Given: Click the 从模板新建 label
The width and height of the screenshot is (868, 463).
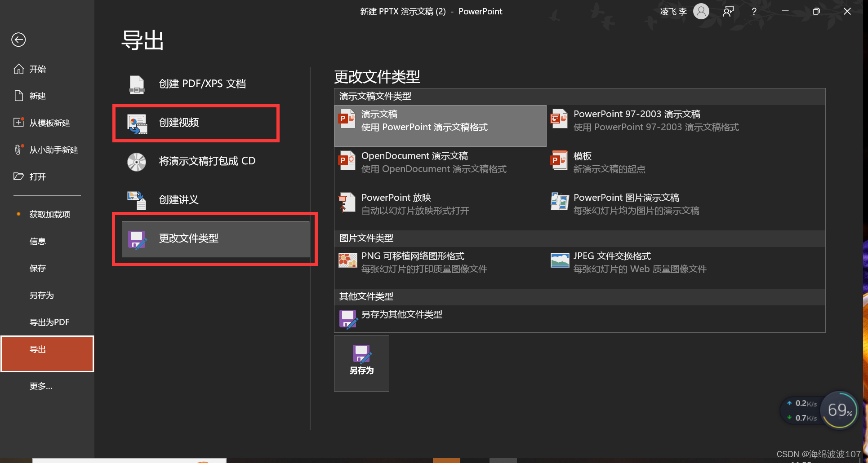Looking at the screenshot, I should click(50, 123).
